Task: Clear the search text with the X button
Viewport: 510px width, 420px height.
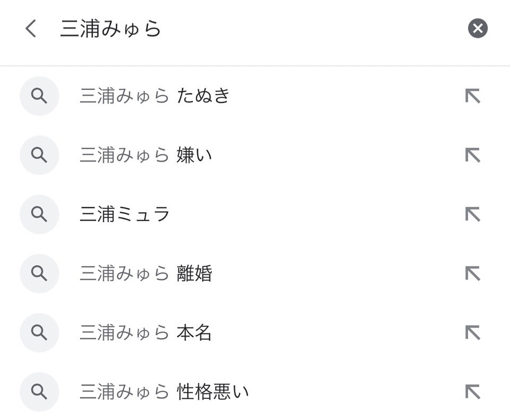Action: 478,28
